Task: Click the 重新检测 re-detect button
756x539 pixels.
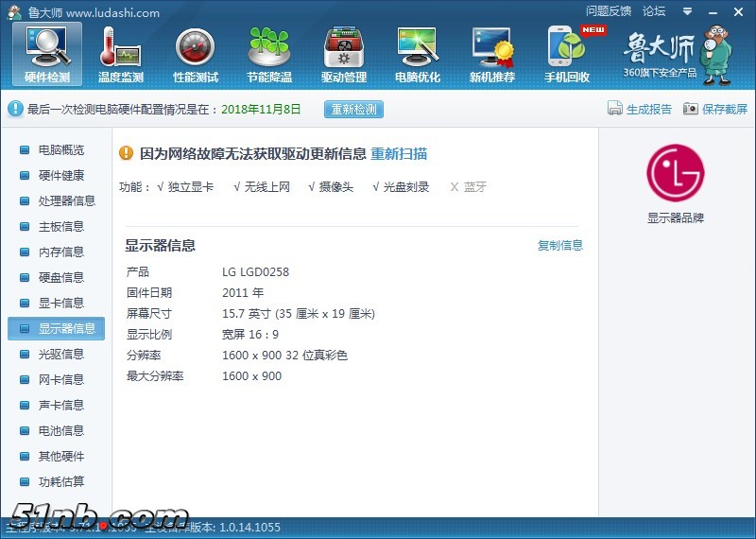Action: coord(354,110)
